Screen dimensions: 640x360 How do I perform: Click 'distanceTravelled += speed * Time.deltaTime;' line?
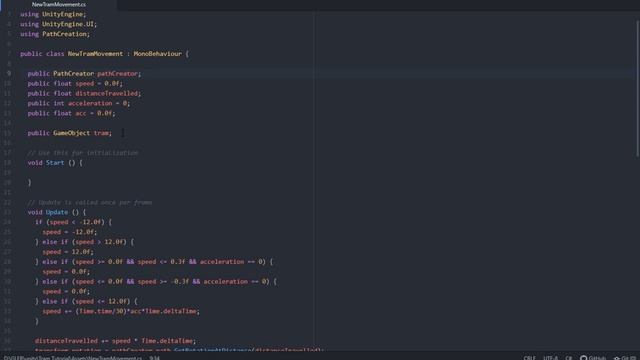(116, 341)
